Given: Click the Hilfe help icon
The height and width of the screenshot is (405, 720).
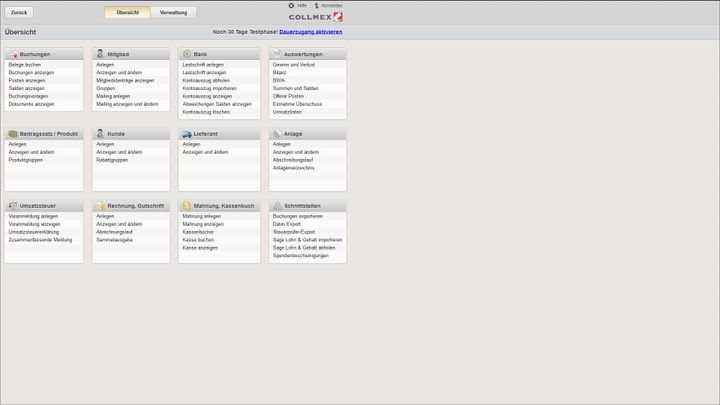Looking at the screenshot, I should click(x=291, y=5).
